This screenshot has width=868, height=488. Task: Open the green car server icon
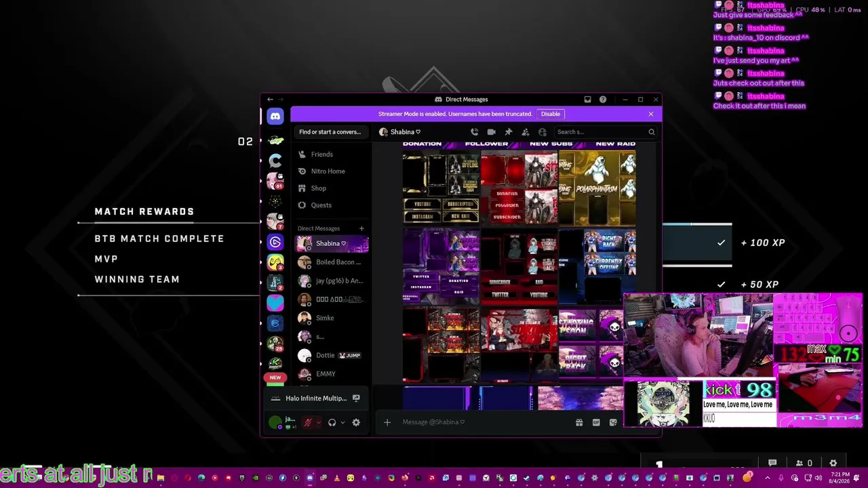[275, 140]
